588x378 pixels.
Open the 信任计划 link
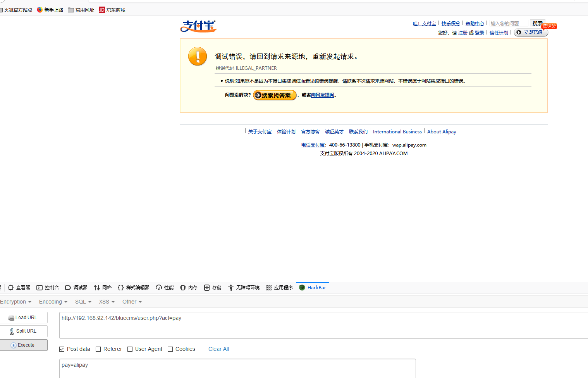click(x=499, y=33)
